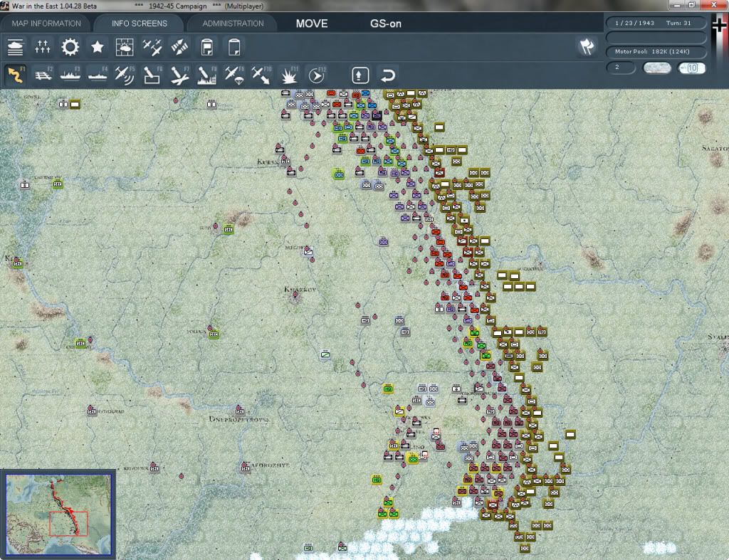Click the snow weather indicator pill

(656, 68)
